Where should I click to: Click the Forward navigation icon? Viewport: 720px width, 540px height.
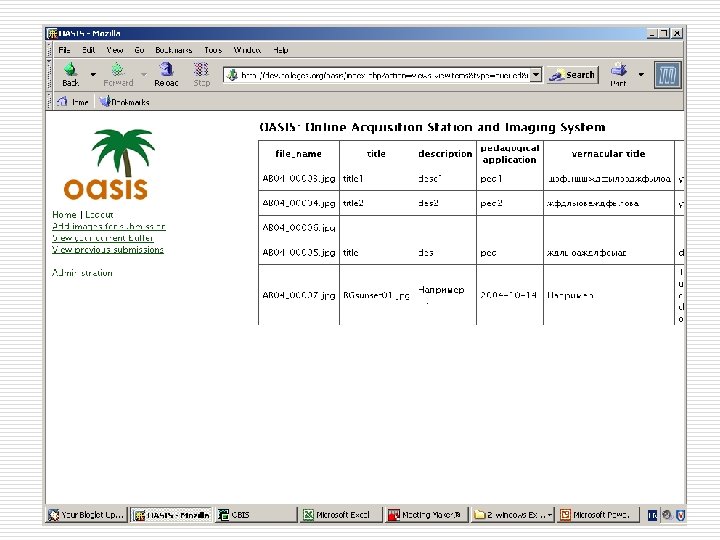[x=118, y=70]
